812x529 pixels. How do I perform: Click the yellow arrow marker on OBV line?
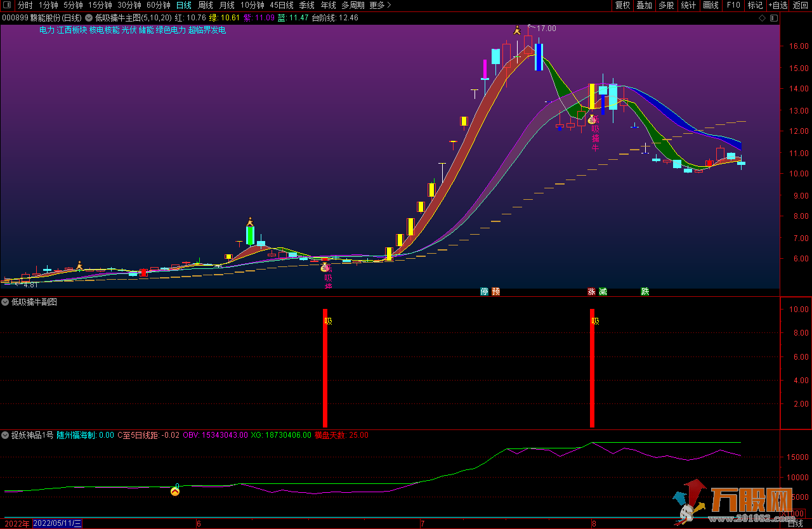pos(175,490)
